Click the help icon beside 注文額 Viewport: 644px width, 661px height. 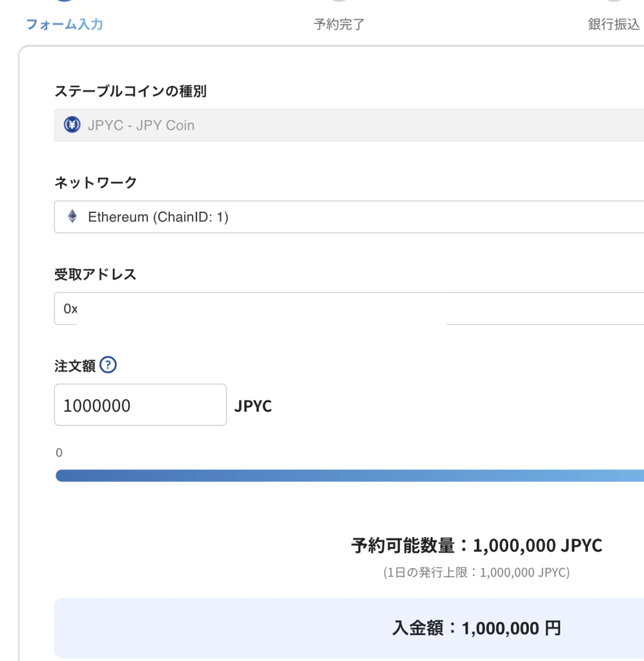click(109, 365)
